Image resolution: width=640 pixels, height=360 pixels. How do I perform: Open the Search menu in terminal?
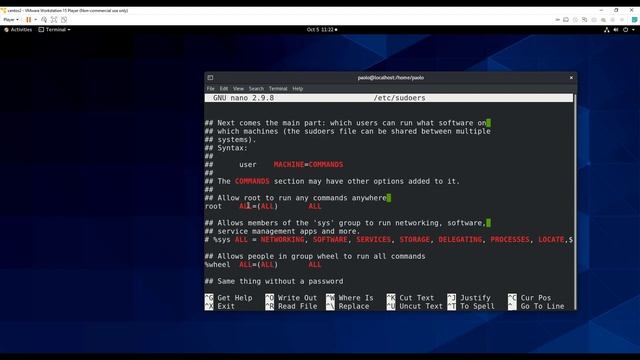click(256, 89)
